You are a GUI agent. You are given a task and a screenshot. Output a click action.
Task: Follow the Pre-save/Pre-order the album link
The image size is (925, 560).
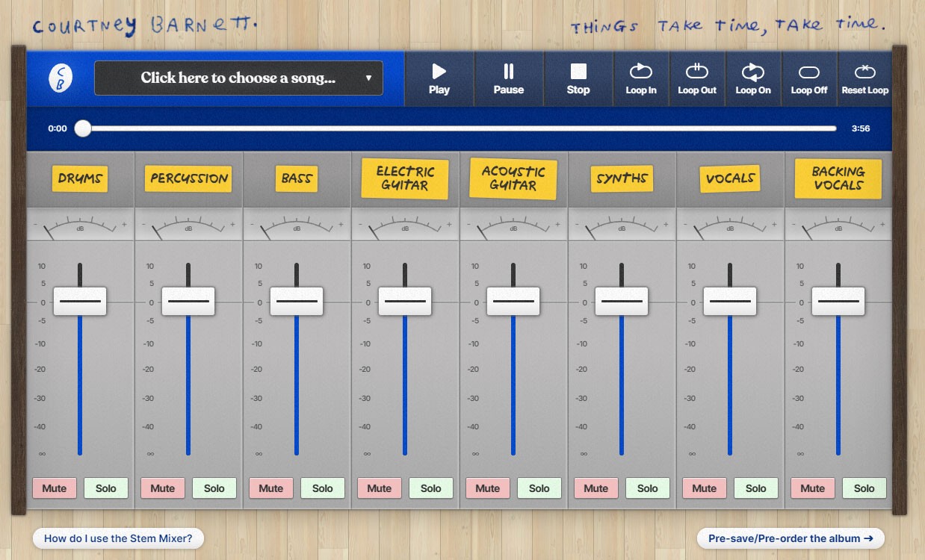(791, 538)
